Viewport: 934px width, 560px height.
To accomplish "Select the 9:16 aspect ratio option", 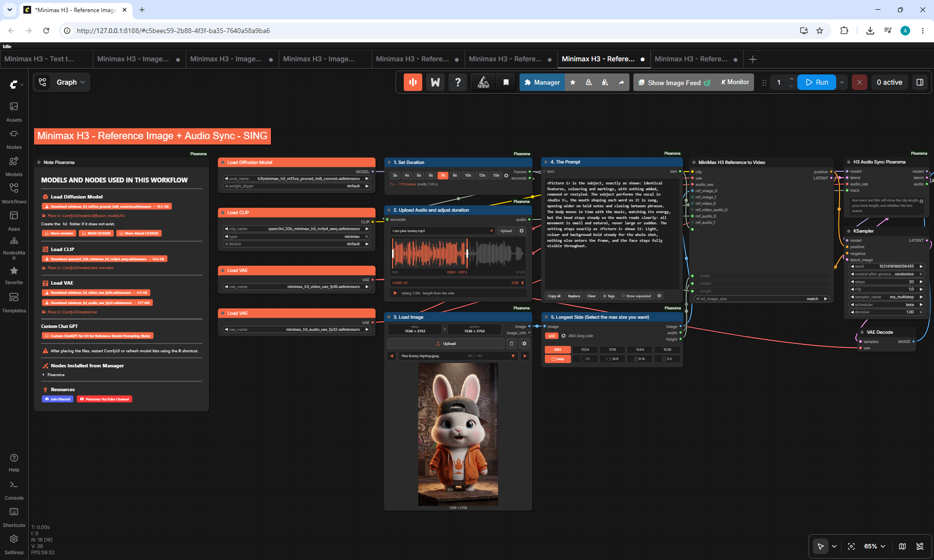I will (640, 359).
